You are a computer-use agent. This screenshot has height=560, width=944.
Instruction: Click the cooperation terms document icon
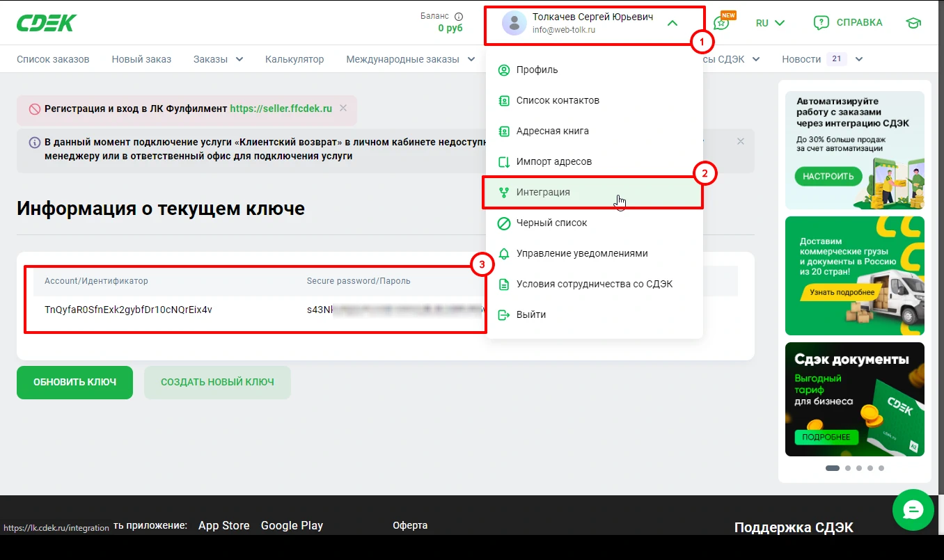point(504,284)
